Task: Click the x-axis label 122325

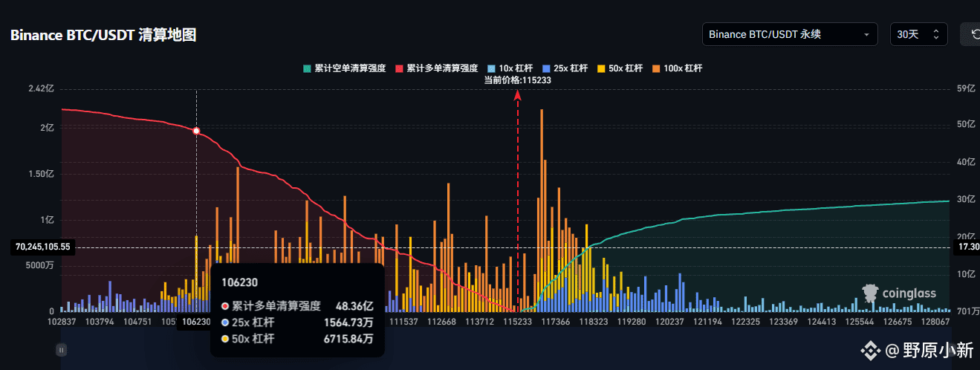Action: [745, 322]
